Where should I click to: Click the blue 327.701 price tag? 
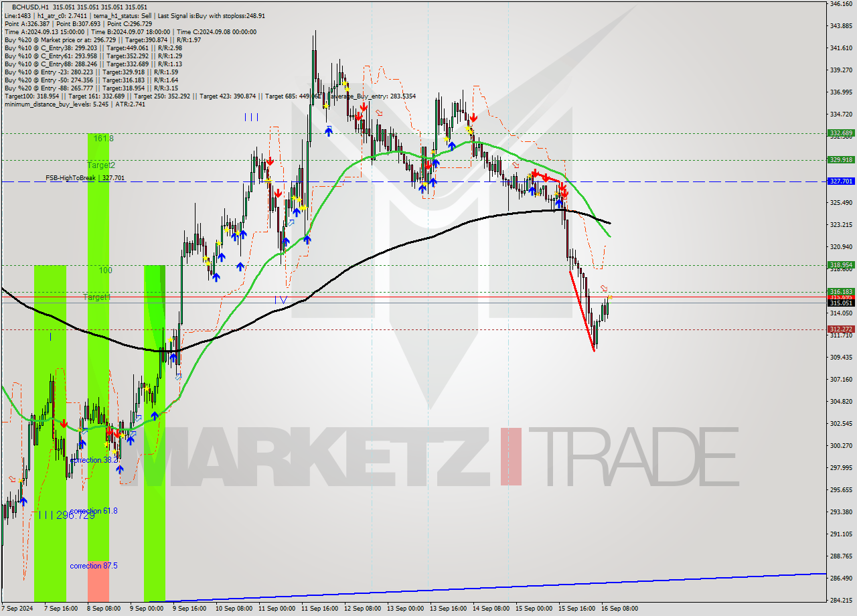(x=841, y=181)
